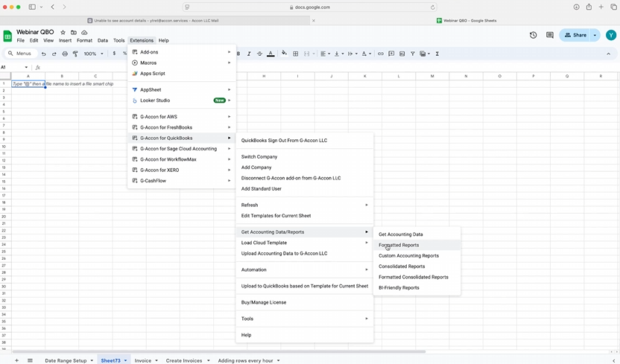Click the name box A1

[14, 68]
